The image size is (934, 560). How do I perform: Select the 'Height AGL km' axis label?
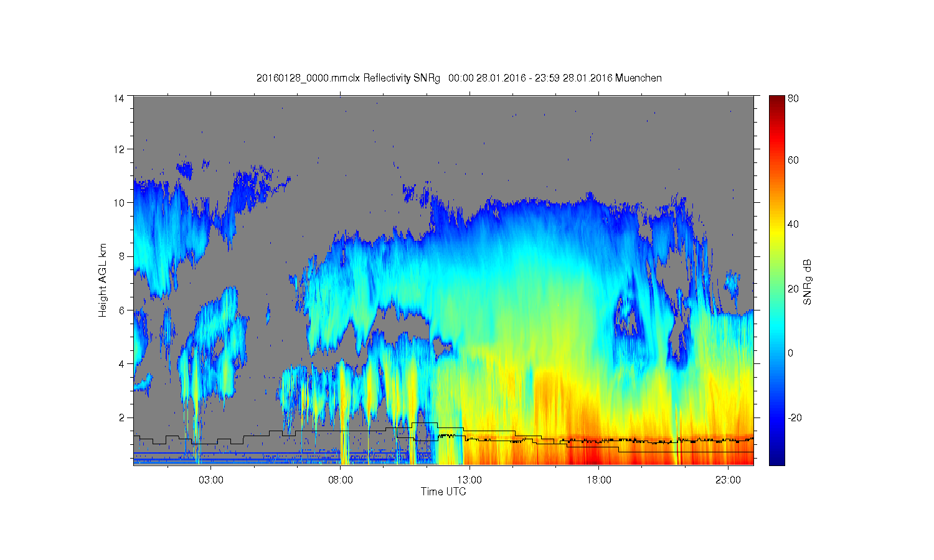pyautogui.click(x=103, y=280)
